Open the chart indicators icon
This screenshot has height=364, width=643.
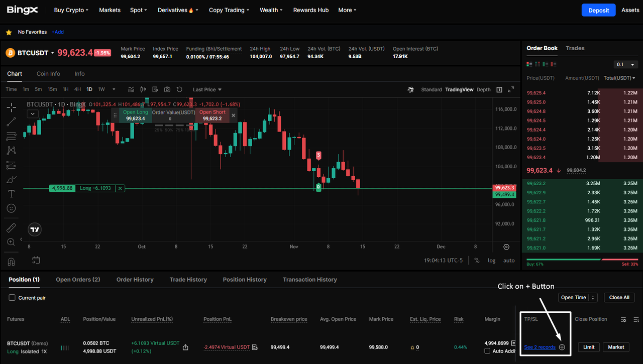131,89
